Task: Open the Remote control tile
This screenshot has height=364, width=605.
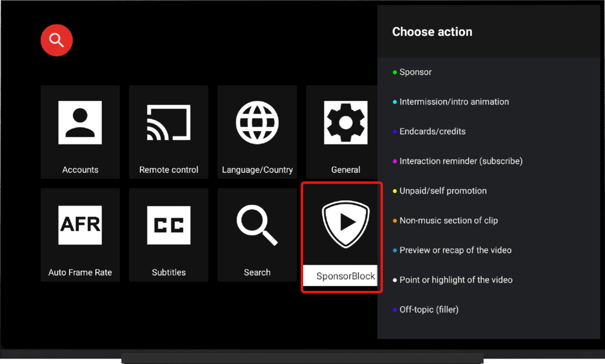Action: pyautogui.click(x=169, y=132)
